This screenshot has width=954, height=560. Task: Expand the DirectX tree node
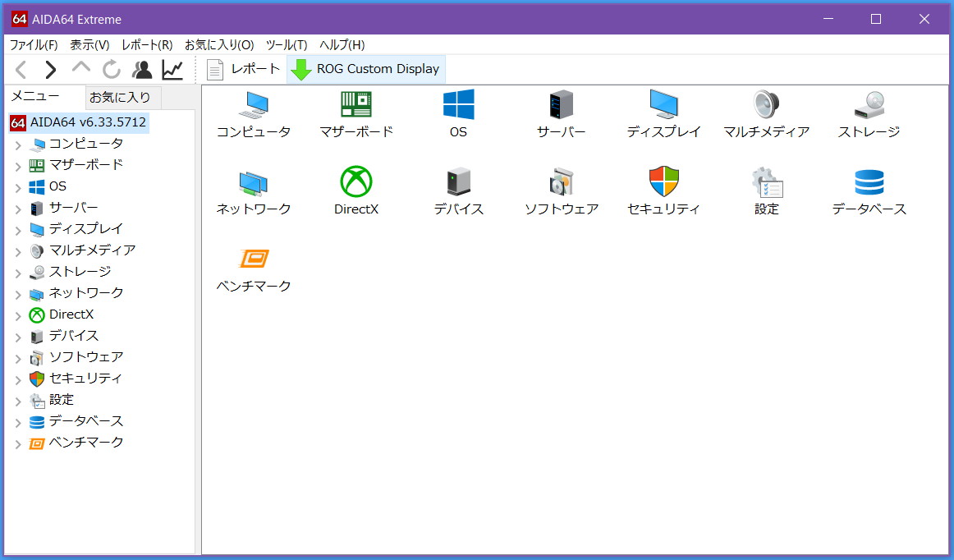(x=18, y=316)
